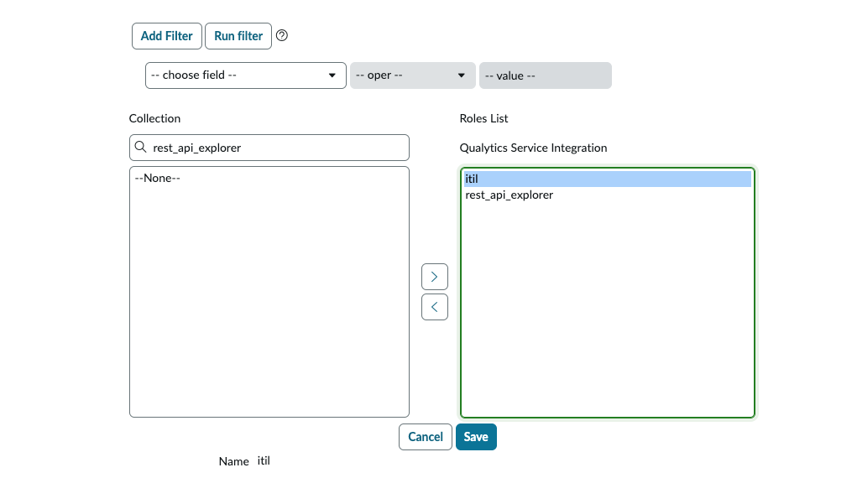The width and height of the screenshot is (857, 504).
Task: Save the role selections
Action: tap(476, 437)
